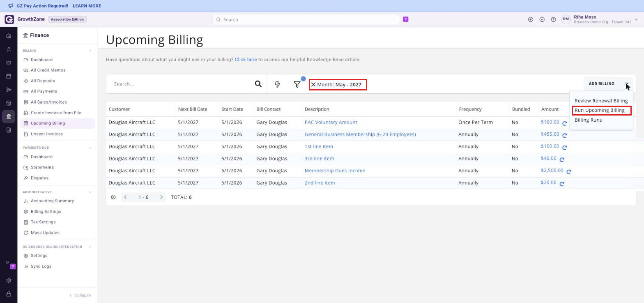Click the lock icon in the left rail
Image resolution: width=644 pixels, height=303 pixels.
[x=9, y=294]
